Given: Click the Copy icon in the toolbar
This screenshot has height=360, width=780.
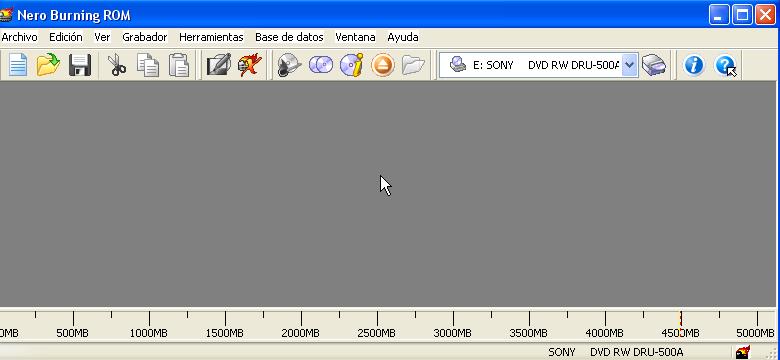Looking at the screenshot, I should 148,65.
